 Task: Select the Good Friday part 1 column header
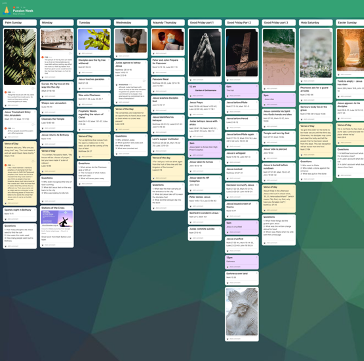(x=205, y=23)
